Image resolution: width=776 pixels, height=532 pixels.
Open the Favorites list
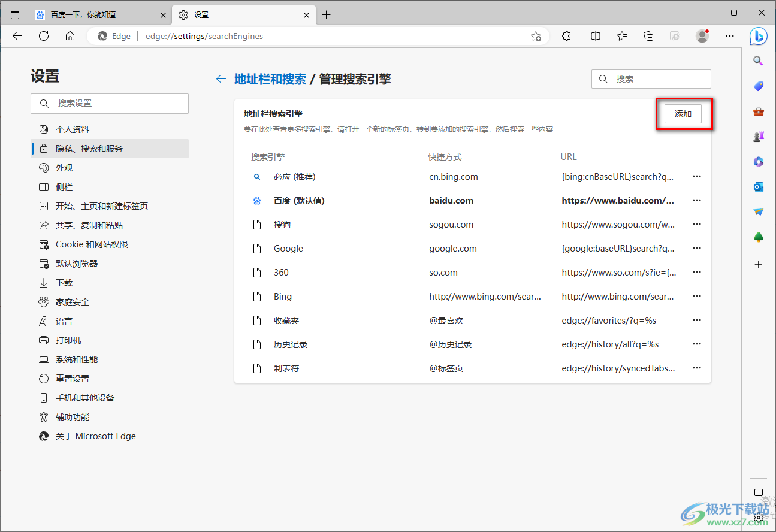pos(622,36)
